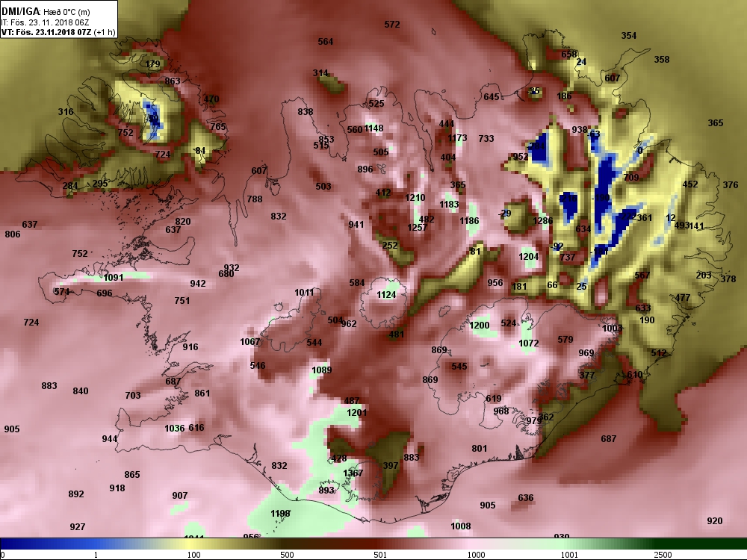Click the value 1089 on the map

click(321, 370)
